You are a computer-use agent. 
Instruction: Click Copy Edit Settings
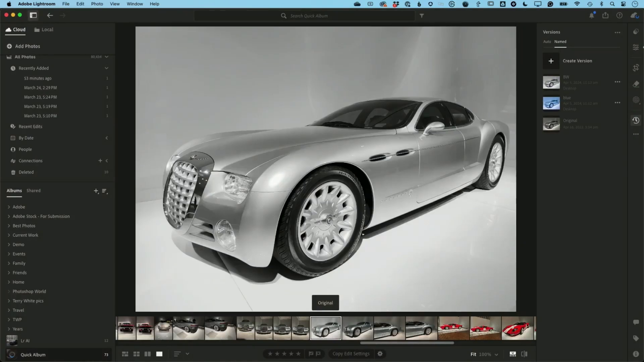351,354
